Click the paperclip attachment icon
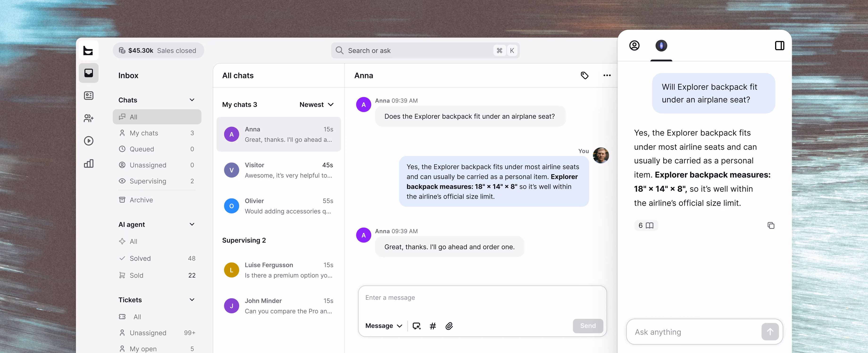The height and width of the screenshot is (353, 868). [449, 326]
